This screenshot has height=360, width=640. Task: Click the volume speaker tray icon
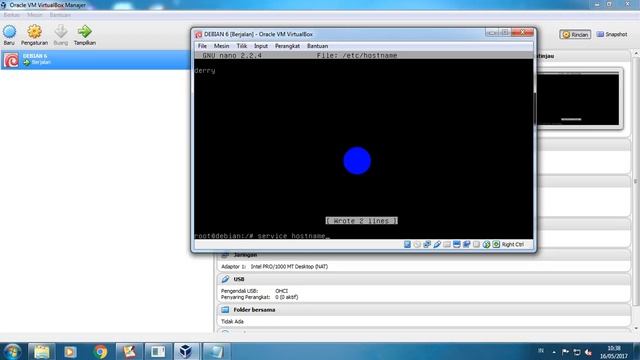[588, 352]
